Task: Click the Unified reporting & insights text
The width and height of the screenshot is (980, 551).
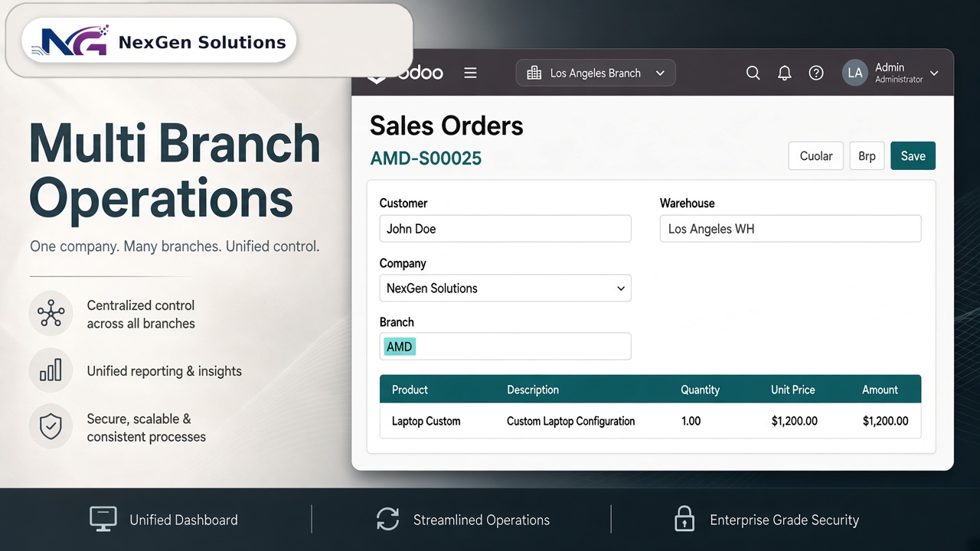Action: tap(164, 371)
